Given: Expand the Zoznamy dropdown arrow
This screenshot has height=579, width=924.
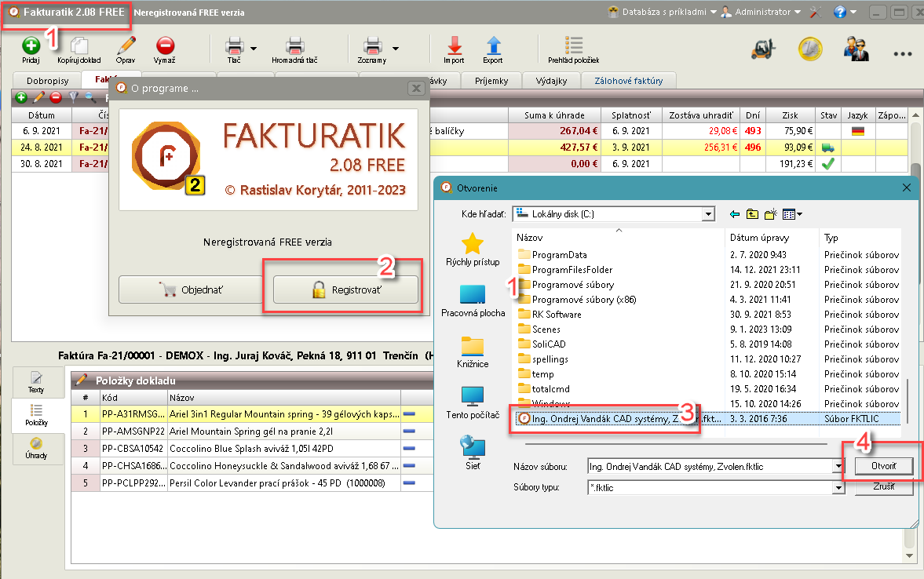Looking at the screenshot, I should click(x=396, y=49).
